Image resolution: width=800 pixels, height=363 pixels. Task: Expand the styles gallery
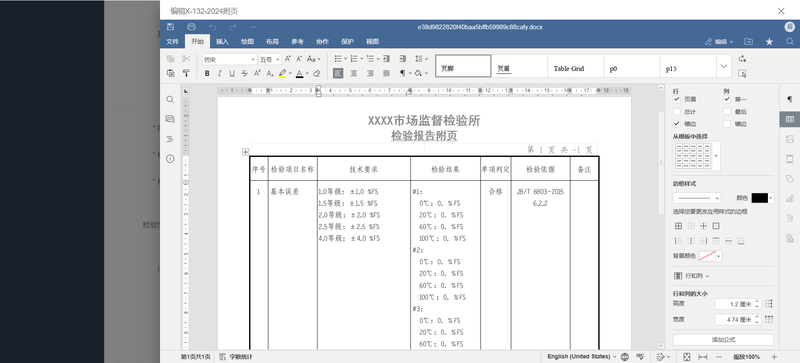coord(724,66)
